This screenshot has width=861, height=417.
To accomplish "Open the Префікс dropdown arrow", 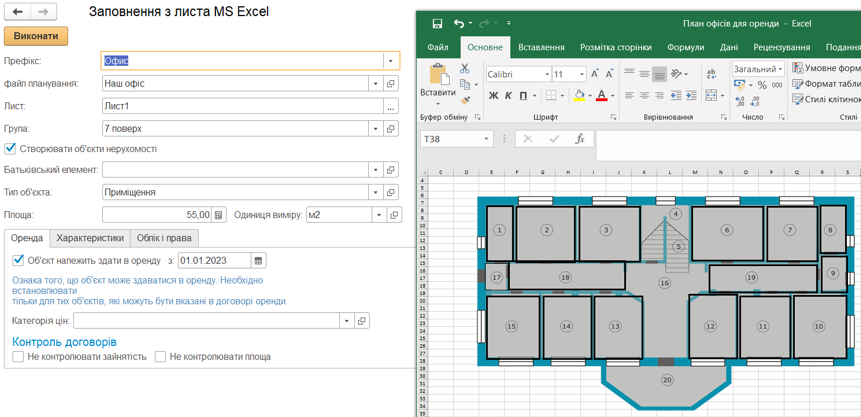I will click(x=390, y=61).
